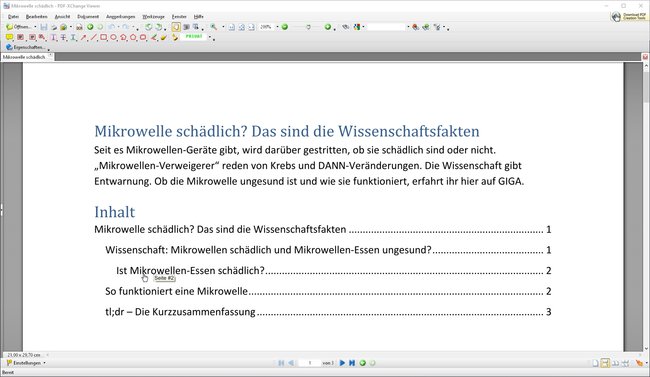This screenshot has height=377, width=650.
Task: Open the Werkzeuge menu
Action: pyautogui.click(x=153, y=17)
